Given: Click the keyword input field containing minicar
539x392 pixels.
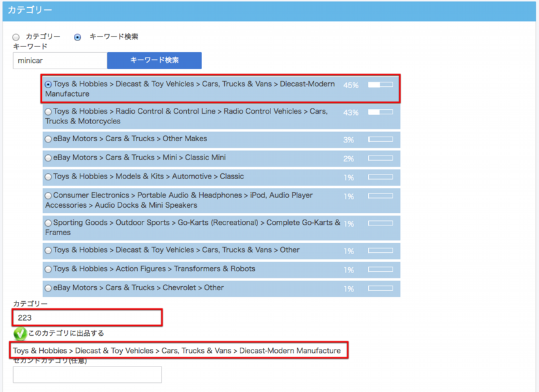Looking at the screenshot, I should coord(59,61).
